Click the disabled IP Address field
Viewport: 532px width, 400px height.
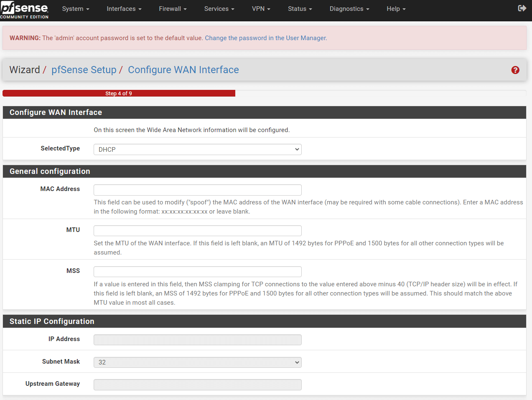tap(197, 340)
